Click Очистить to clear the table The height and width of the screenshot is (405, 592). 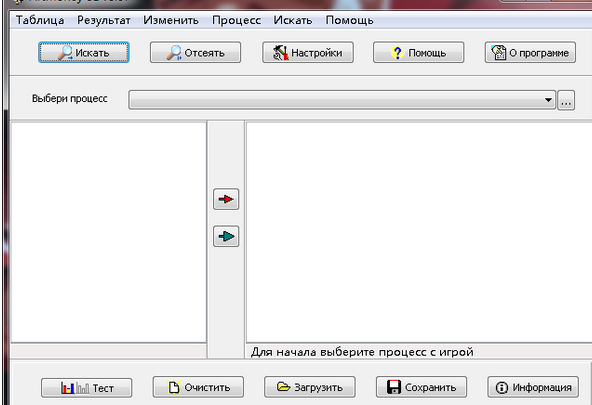click(198, 387)
